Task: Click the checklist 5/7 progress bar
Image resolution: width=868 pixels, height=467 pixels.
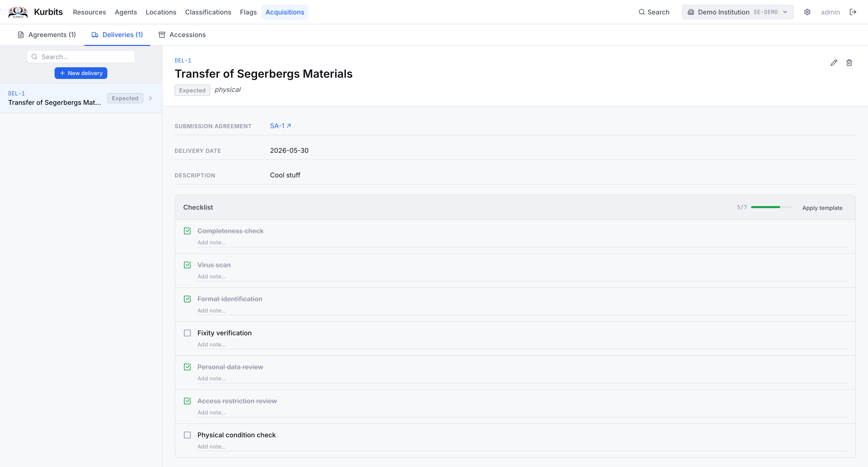Action: [x=771, y=207]
